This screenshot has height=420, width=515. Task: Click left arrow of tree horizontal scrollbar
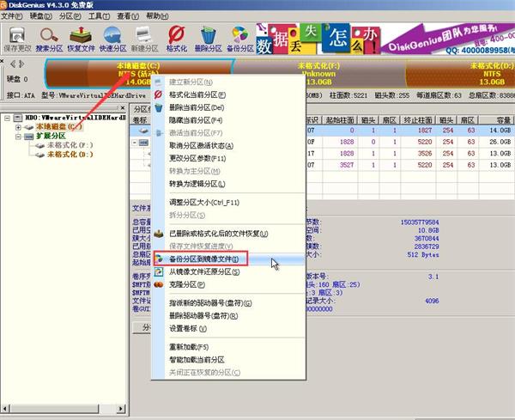(x=5, y=409)
